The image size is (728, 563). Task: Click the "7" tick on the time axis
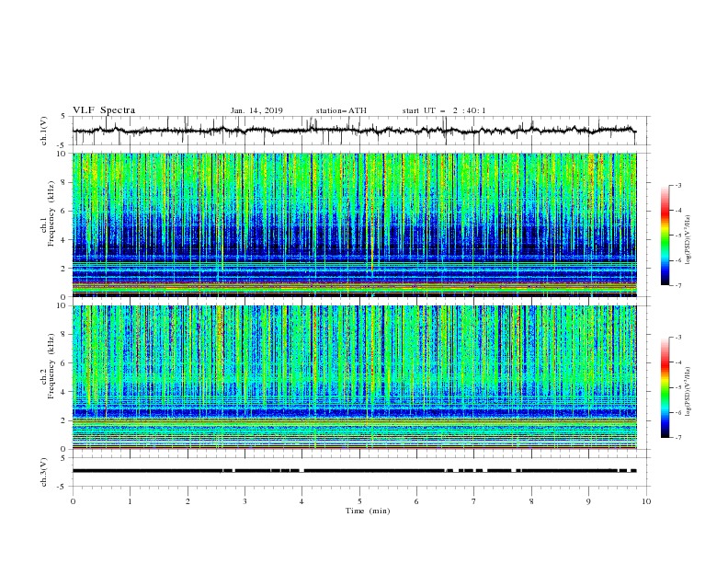(474, 501)
